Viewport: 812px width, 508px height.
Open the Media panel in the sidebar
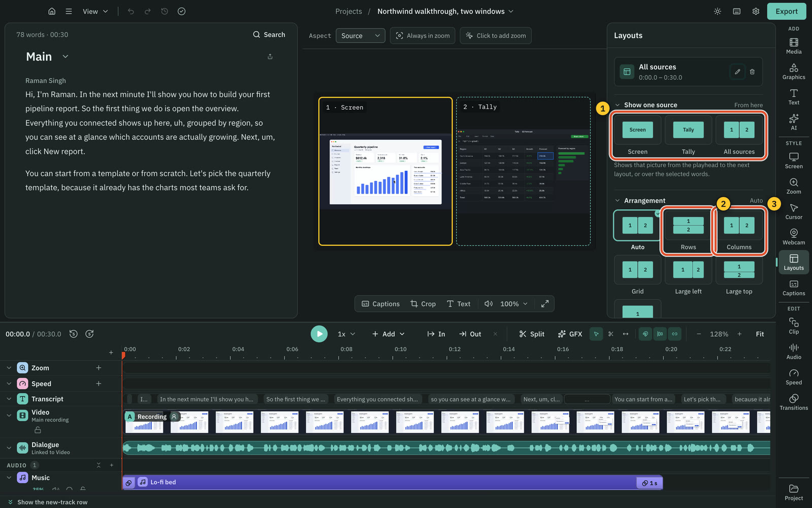pyautogui.click(x=794, y=46)
